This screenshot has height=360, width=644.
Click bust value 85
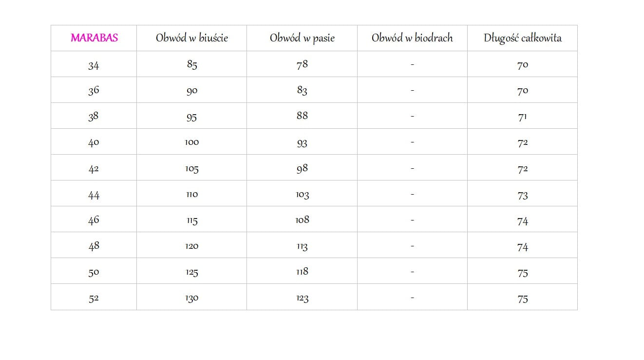192,64
